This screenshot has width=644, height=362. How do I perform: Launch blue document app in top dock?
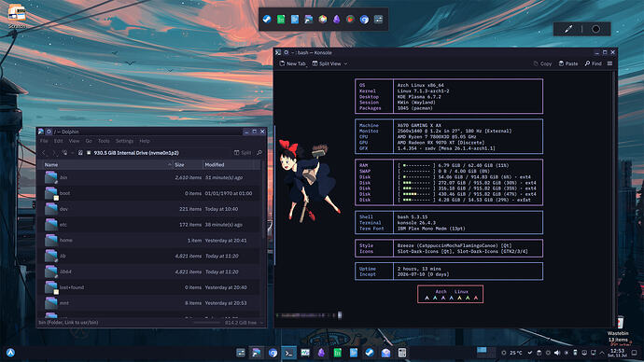click(295, 20)
